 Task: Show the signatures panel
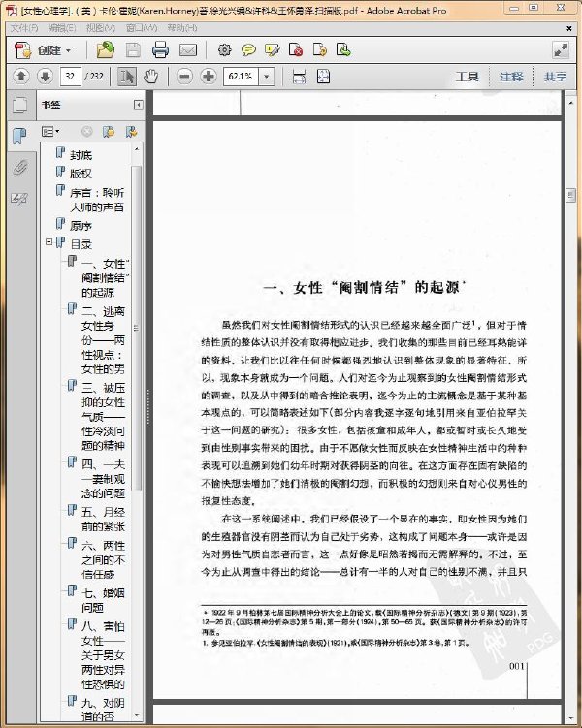20,199
